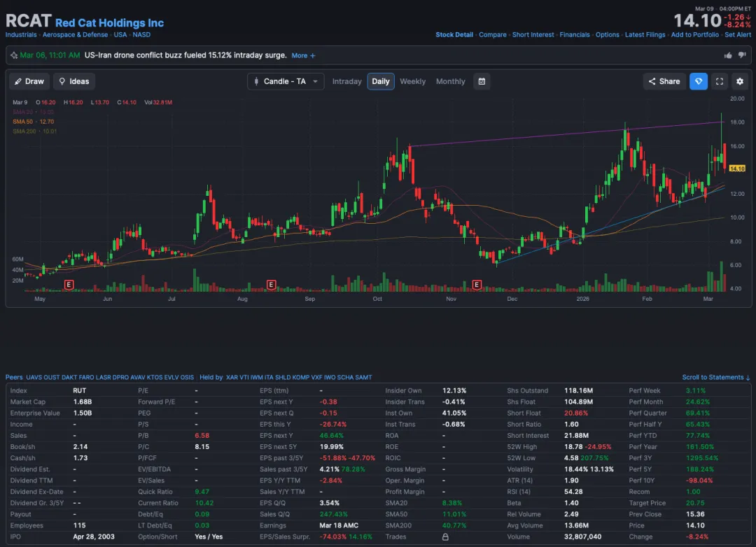Open the Candle - TA chart type dropdown
Viewport: 756px width, 547px height.
[x=286, y=81]
